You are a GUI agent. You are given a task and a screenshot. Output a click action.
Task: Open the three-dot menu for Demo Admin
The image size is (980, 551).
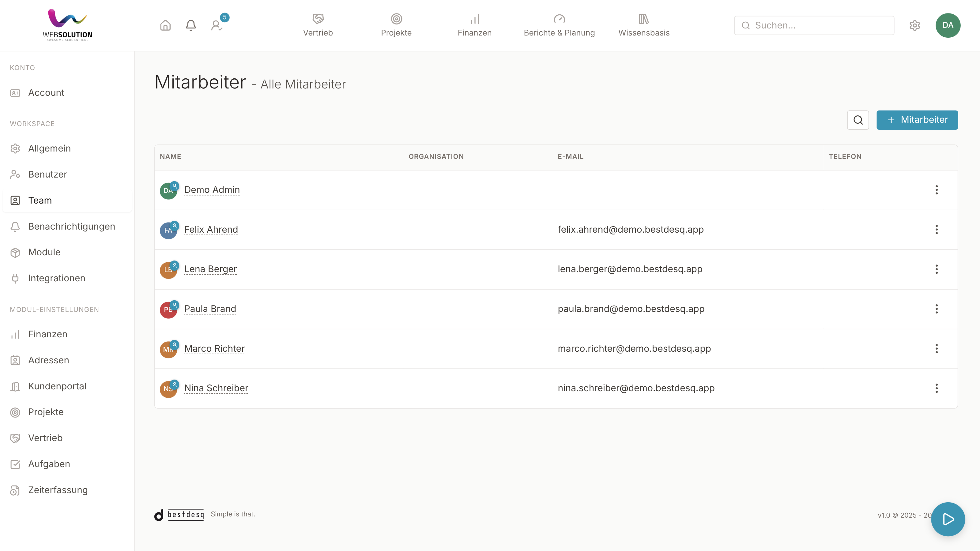point(937,190)
